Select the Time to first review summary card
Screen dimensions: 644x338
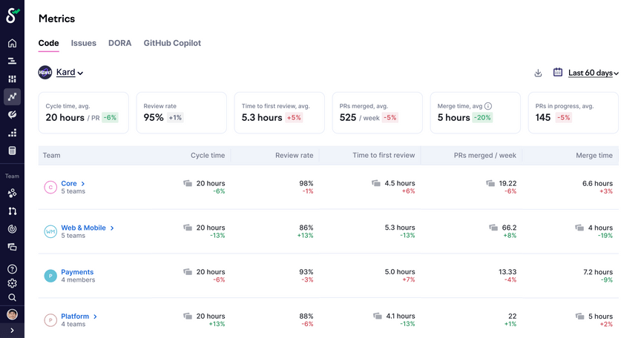tap(279, 113)
